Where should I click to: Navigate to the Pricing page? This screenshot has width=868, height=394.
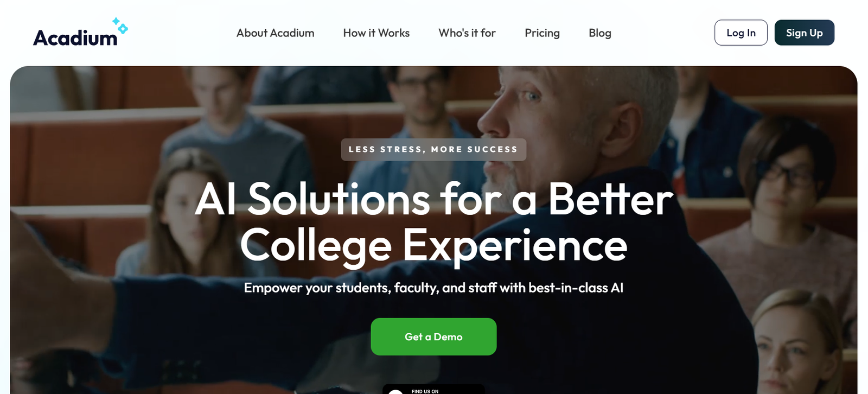(x=542, y=33)
